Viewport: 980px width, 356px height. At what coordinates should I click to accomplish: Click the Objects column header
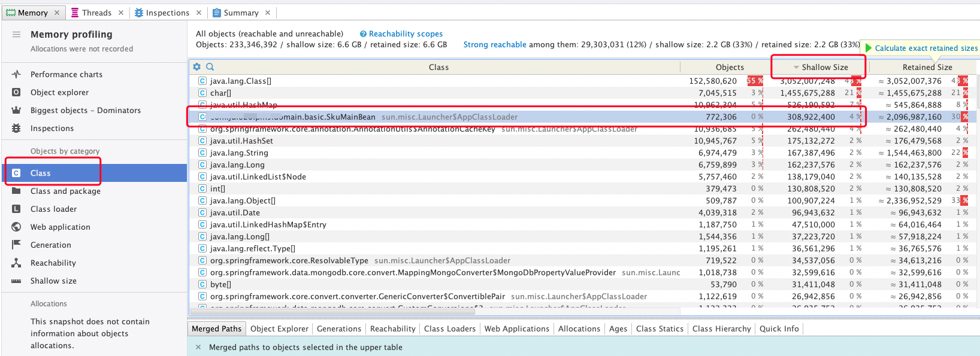(x=729, y=68)
